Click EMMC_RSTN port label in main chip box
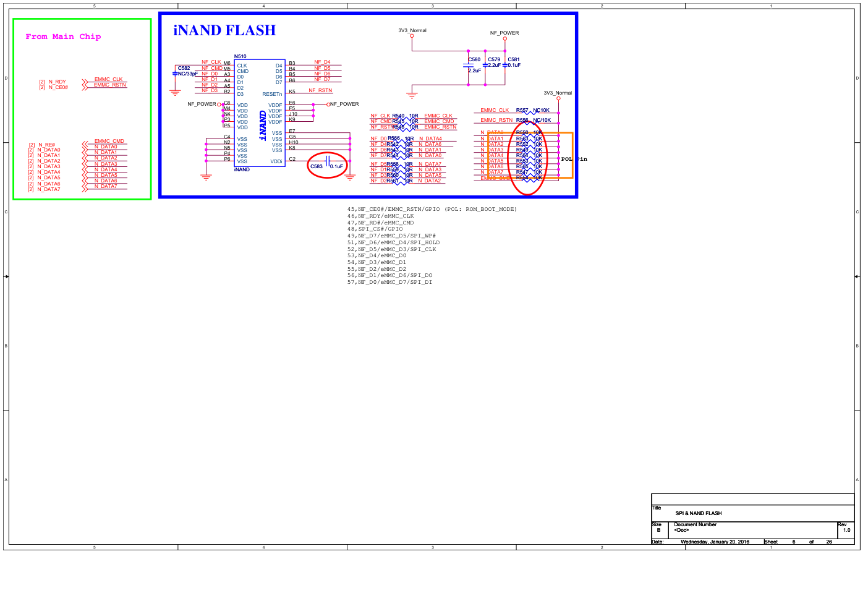Image resolution: width=868 pixels, height=614 pixels. coord(110,85)
